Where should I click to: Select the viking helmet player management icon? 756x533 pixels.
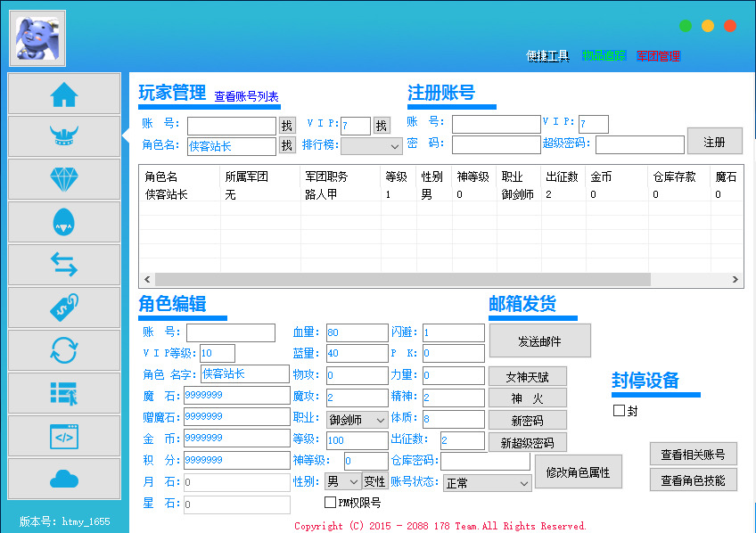click(x=64, y=136)
